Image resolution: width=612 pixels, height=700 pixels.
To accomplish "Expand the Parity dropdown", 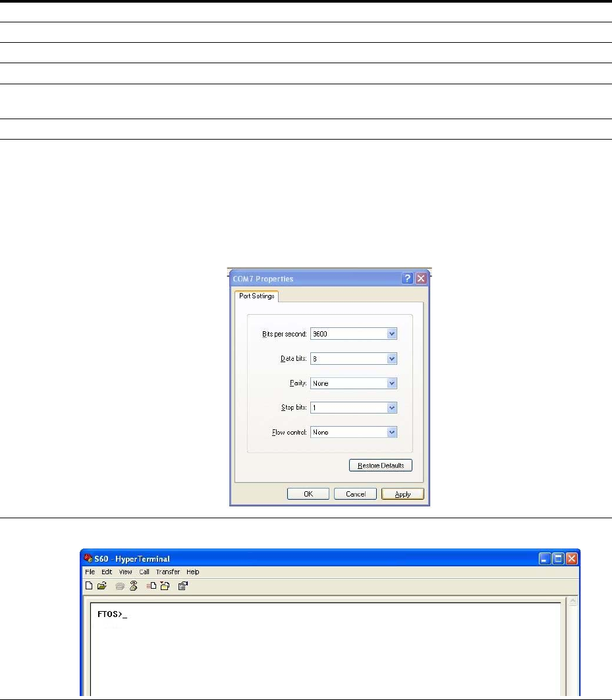I will point(392,383).
